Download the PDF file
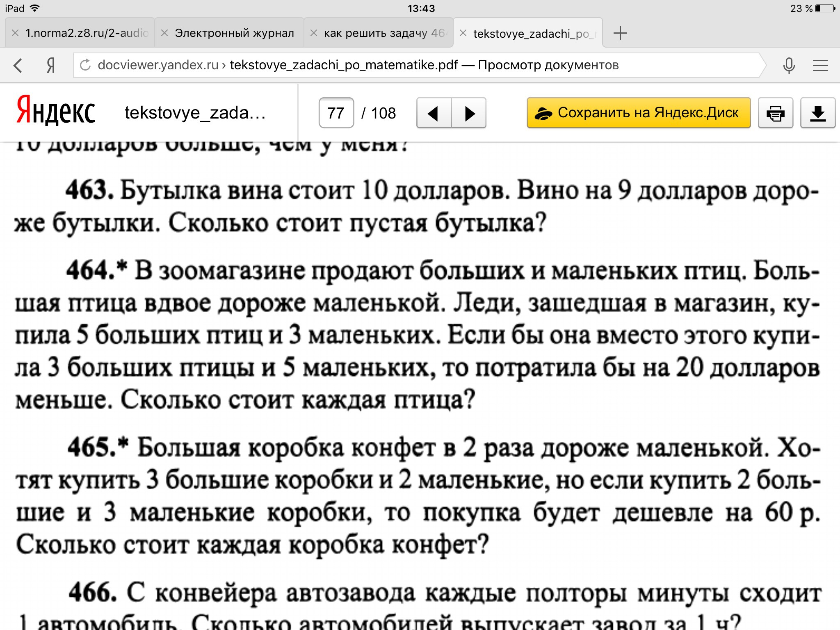840x630 pixels. (817, 113)
